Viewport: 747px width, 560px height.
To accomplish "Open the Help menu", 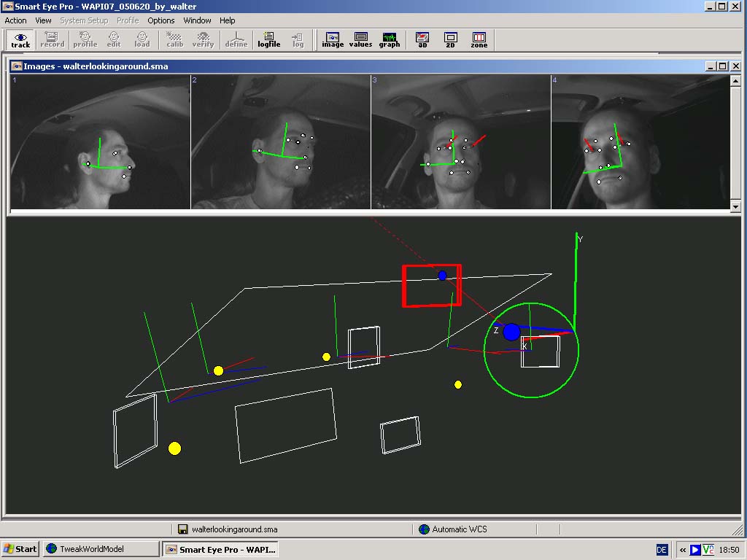I will click(228, 20).
